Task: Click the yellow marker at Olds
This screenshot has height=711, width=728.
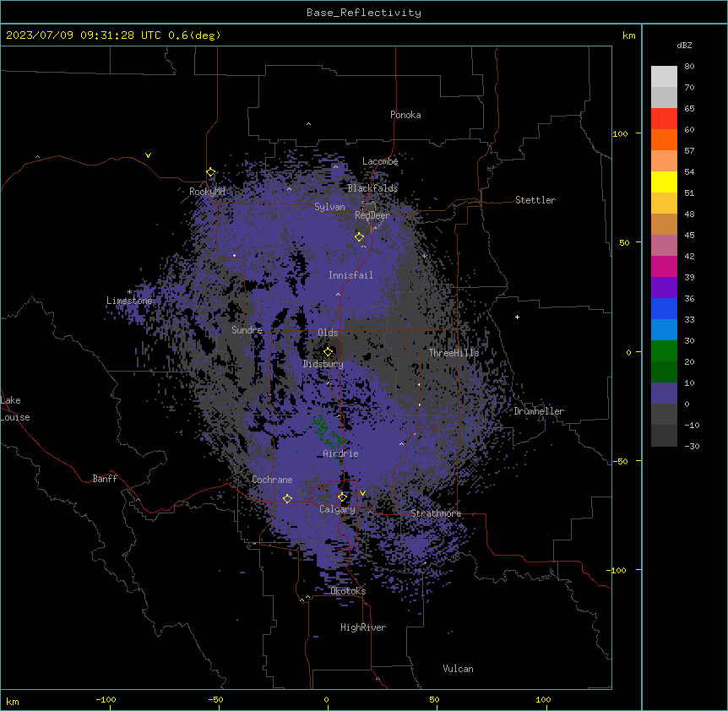Action: tap(329, 351)
